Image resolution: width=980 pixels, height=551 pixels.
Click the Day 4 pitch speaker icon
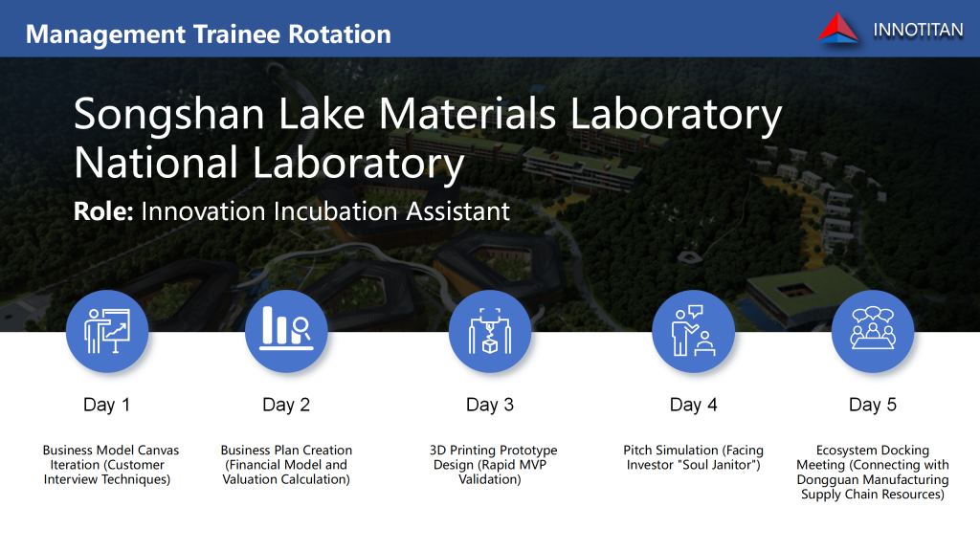(x=693, y=331)
